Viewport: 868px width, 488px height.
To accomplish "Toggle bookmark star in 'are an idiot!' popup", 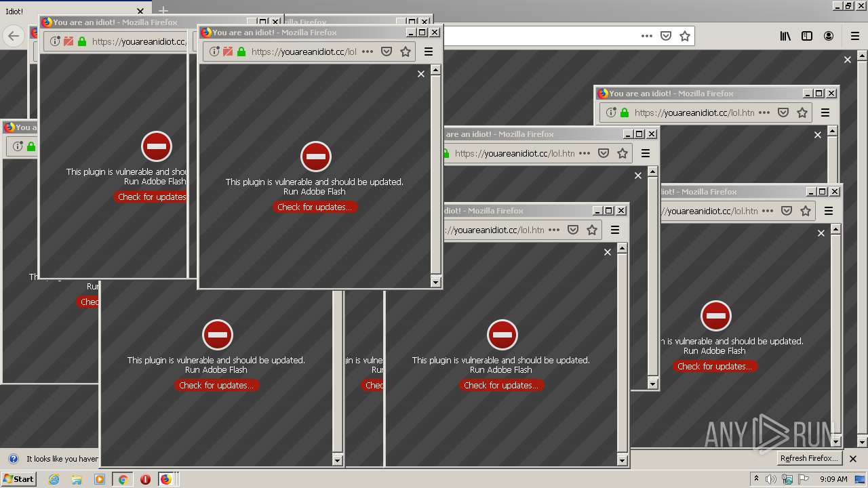I will tap(623, 153).
